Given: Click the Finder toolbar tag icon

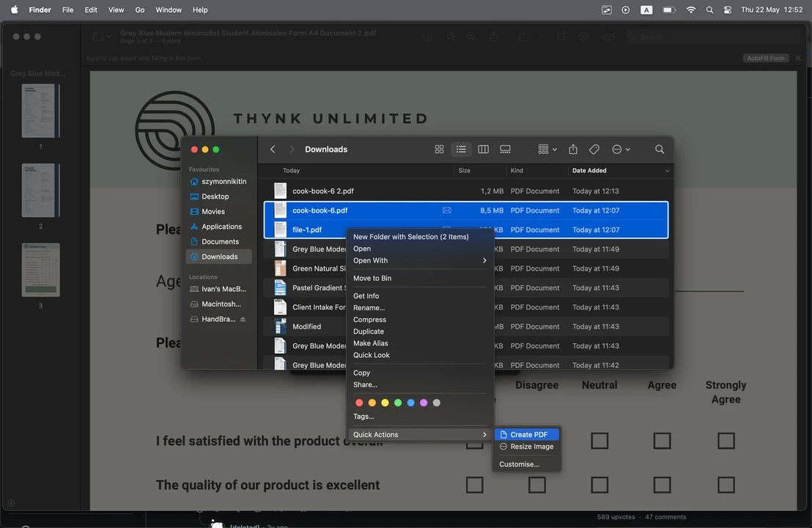Looking at the screenshot, I should 594,149.
